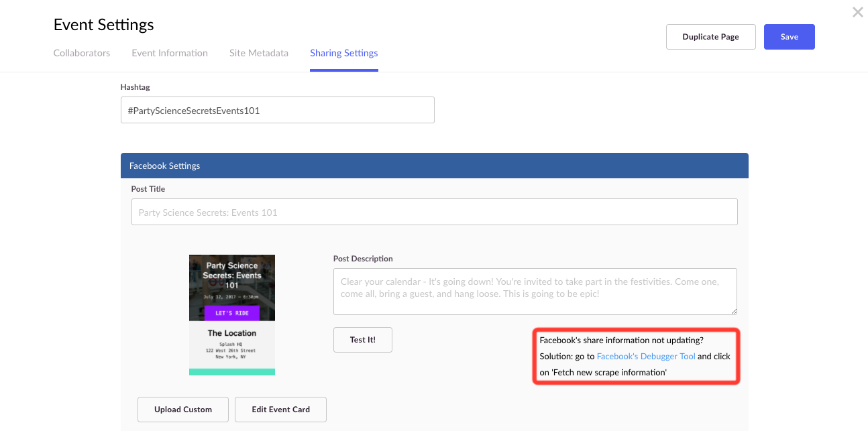868x431 pixels.
Task: Click the Hashtag label
Action: coord(135,87)
